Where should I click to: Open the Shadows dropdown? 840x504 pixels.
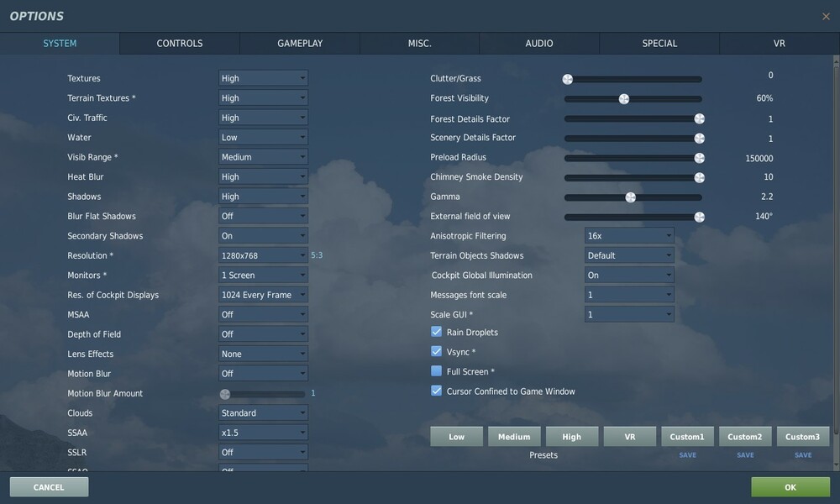pos(263,197)
